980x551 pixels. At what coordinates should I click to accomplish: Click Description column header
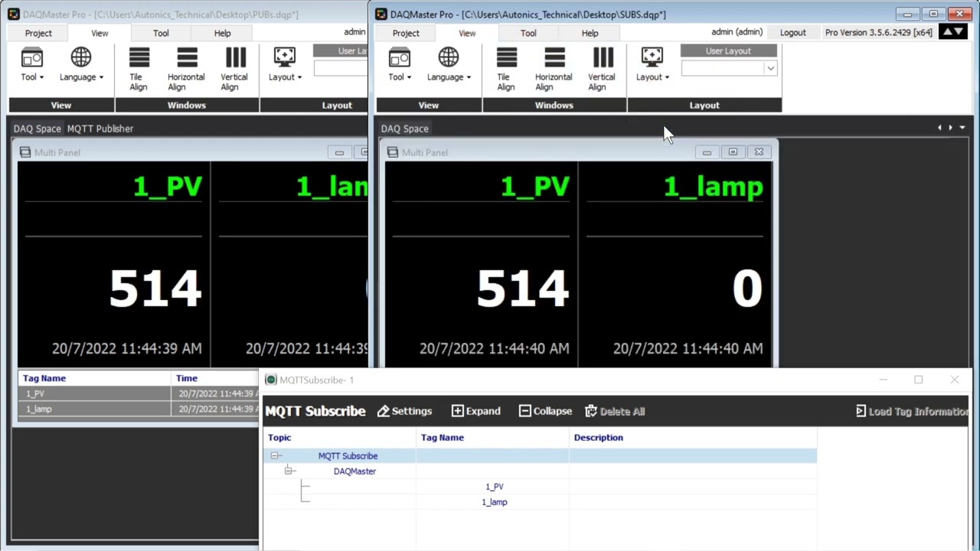(x=693, y=438)
